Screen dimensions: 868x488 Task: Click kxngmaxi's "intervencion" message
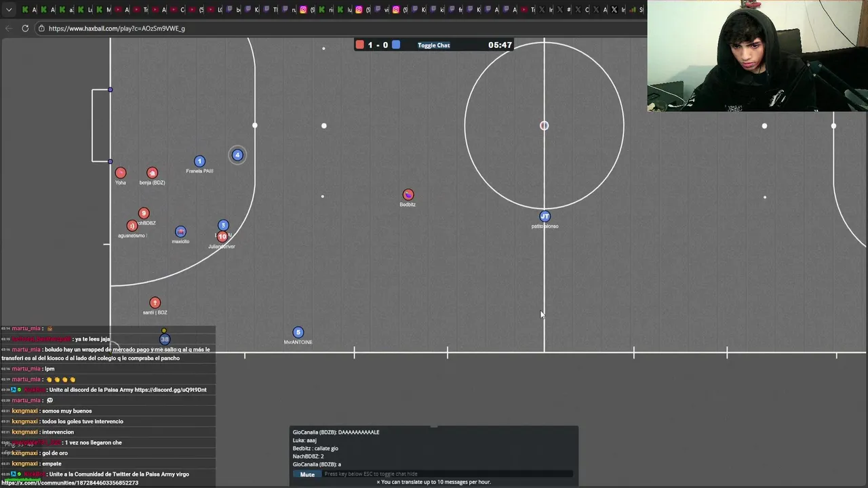click(x=58, y=432)
